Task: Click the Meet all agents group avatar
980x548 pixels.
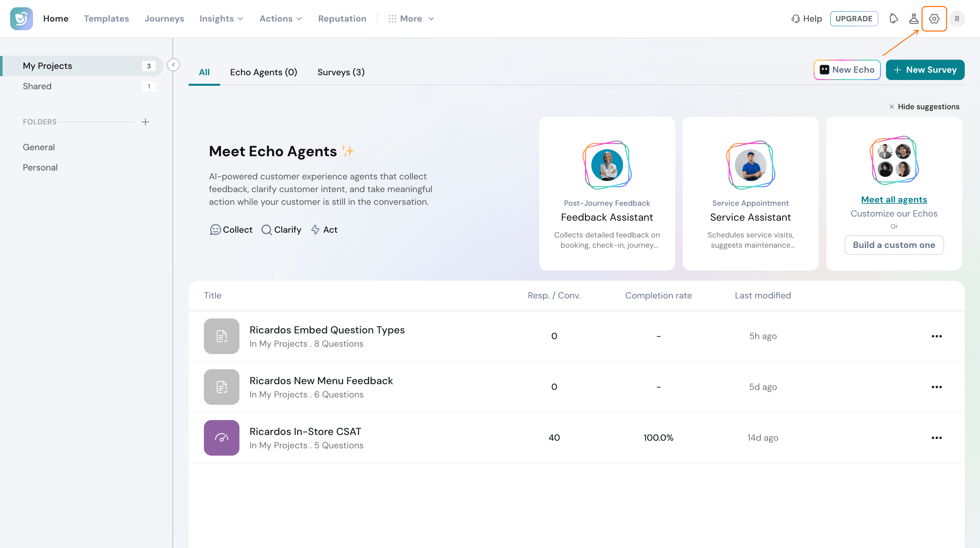Action: [x=894, y=160]
